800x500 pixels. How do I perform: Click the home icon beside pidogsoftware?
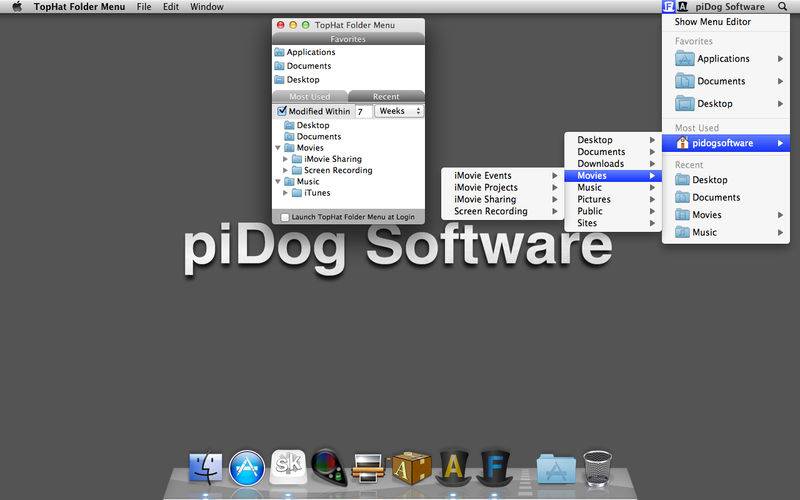pos(682,143)
